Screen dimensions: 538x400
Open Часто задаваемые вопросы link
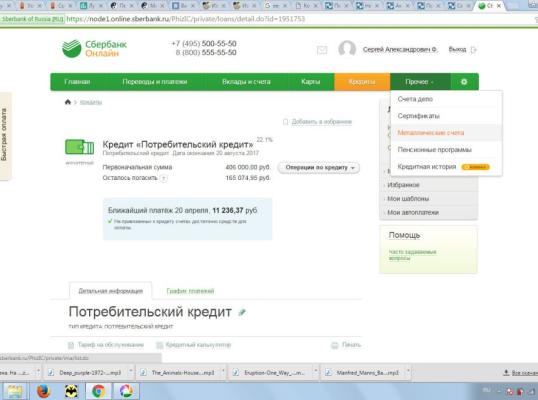click(412, 255)
